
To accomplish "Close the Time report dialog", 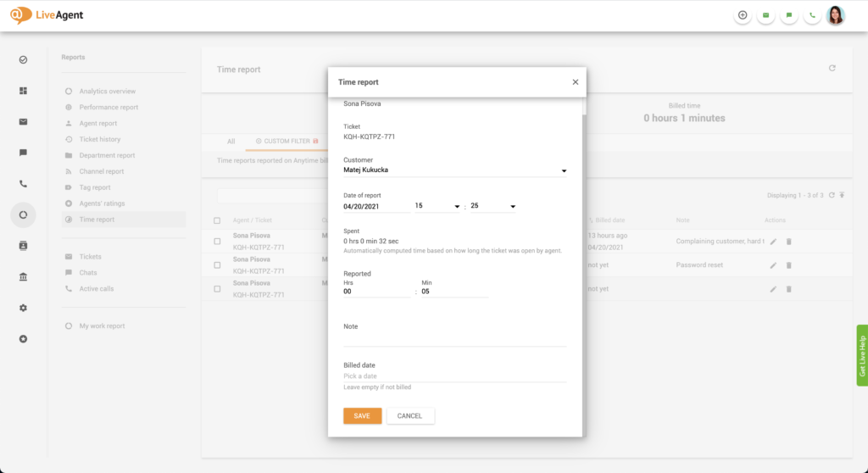I will click(x=575, y=82).
